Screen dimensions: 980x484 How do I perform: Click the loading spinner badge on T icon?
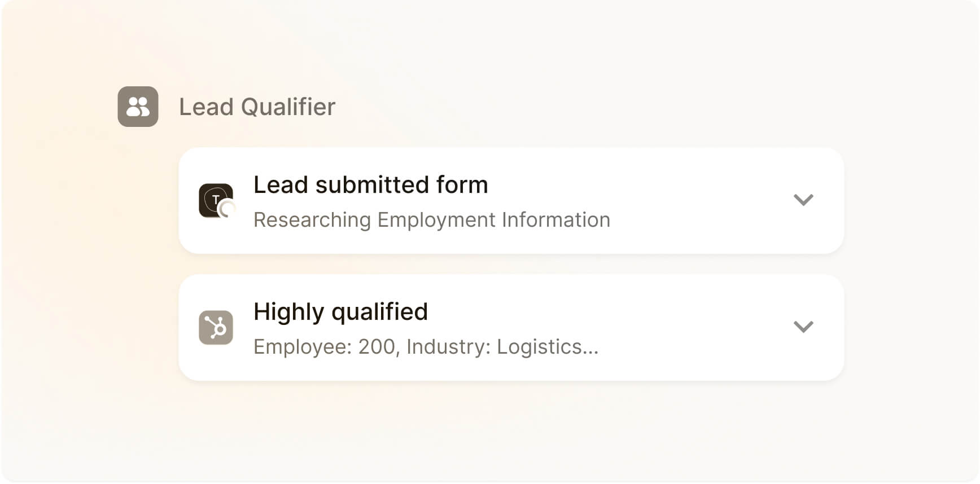coord(228,209)
